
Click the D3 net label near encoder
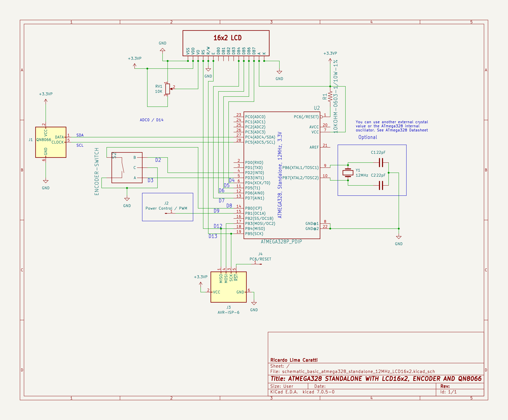pos(151,181)
